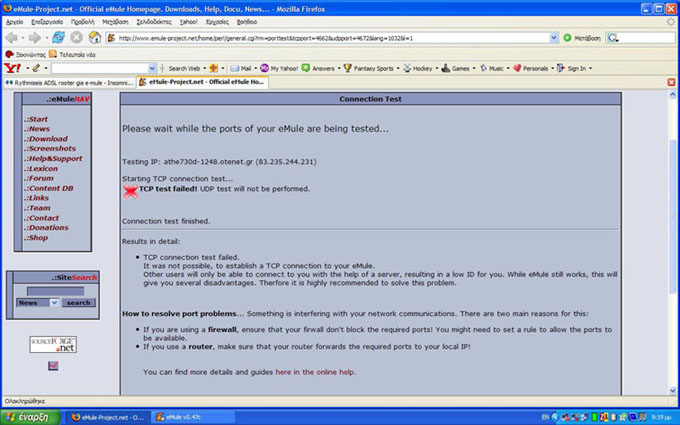
Task: Click the Yahoo Sign In icon
Action: click(x=561, y=68)
